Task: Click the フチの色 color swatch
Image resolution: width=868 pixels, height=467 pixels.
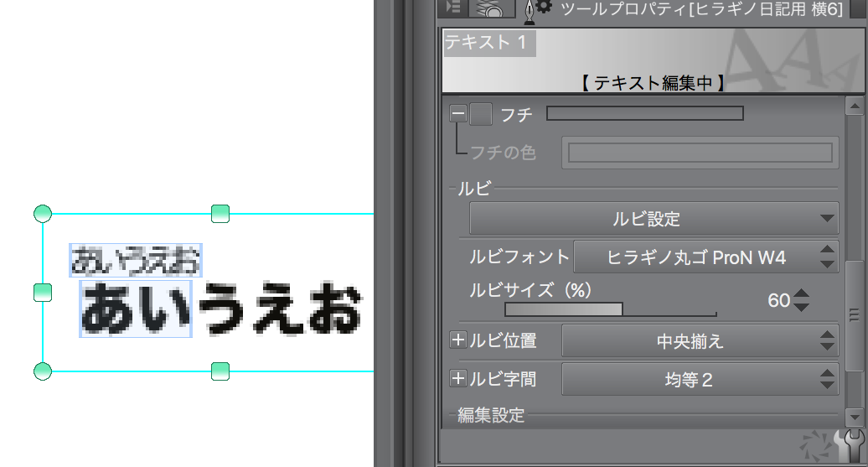Action: (x=700, y=153)
